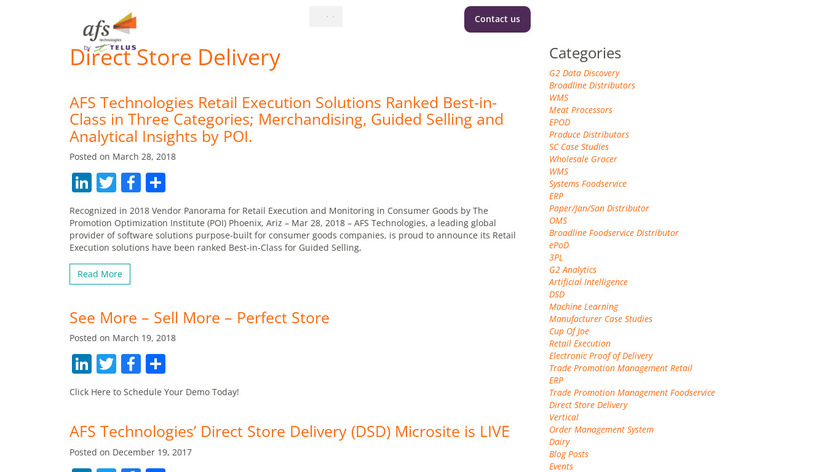Select Machine Learning category
The image size is (840, 472).
tap(583, 307)
